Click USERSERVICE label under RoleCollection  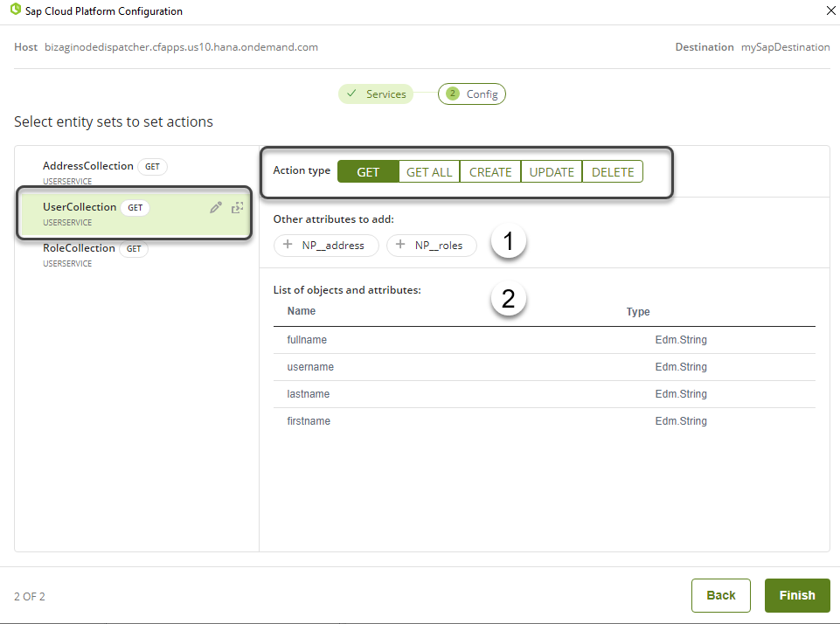[67, 264]
